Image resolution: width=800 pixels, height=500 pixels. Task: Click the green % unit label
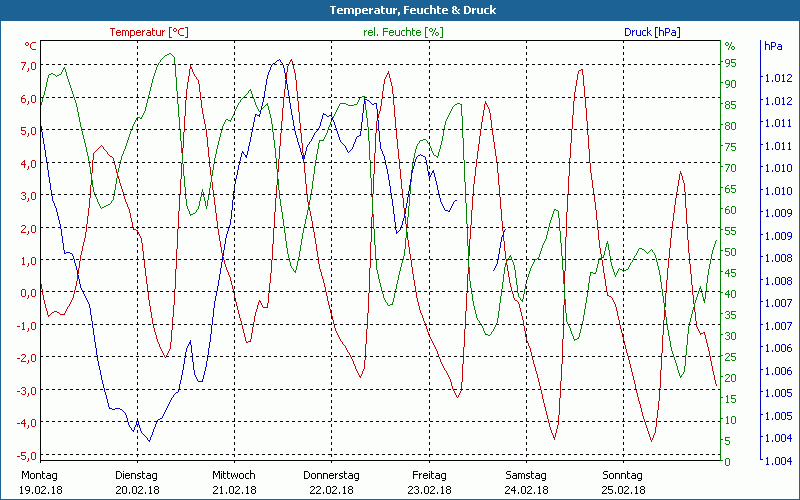tap(730, 46)
